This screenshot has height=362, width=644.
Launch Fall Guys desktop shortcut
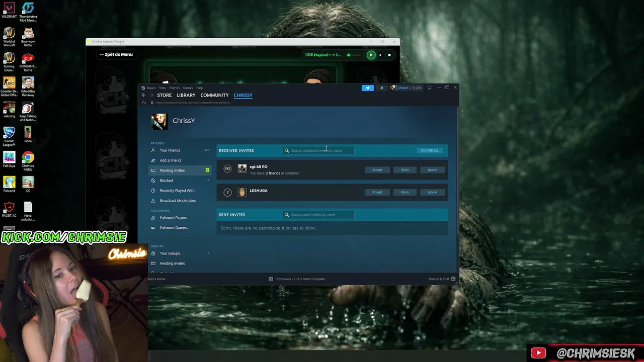point(9,159)
